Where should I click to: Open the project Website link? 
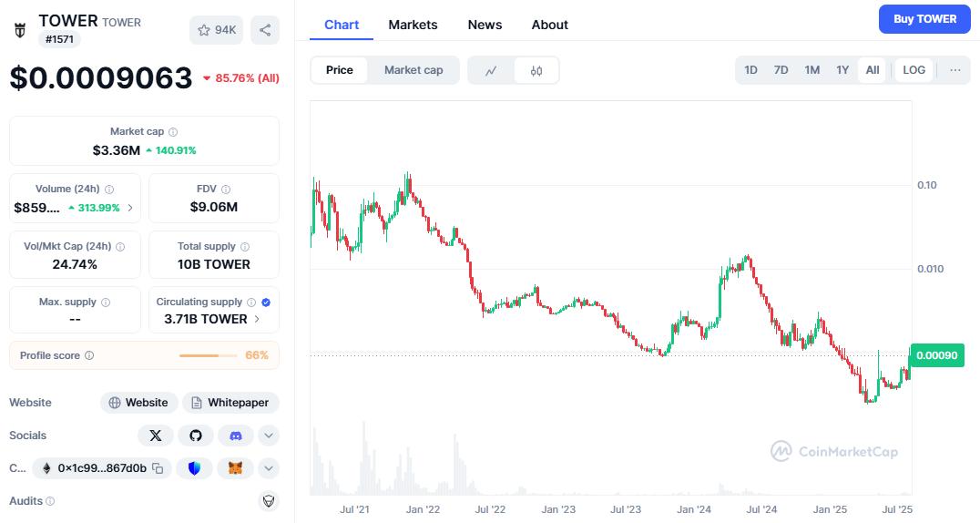coord(138,403)
